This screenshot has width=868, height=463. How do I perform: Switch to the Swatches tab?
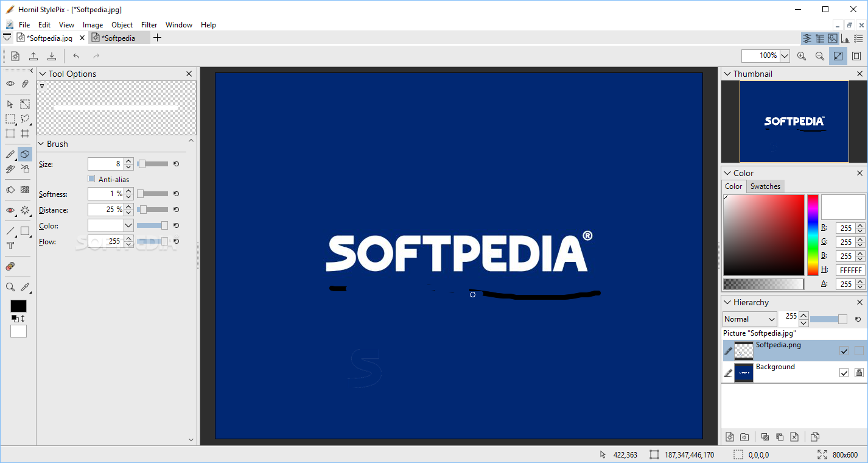765,186
